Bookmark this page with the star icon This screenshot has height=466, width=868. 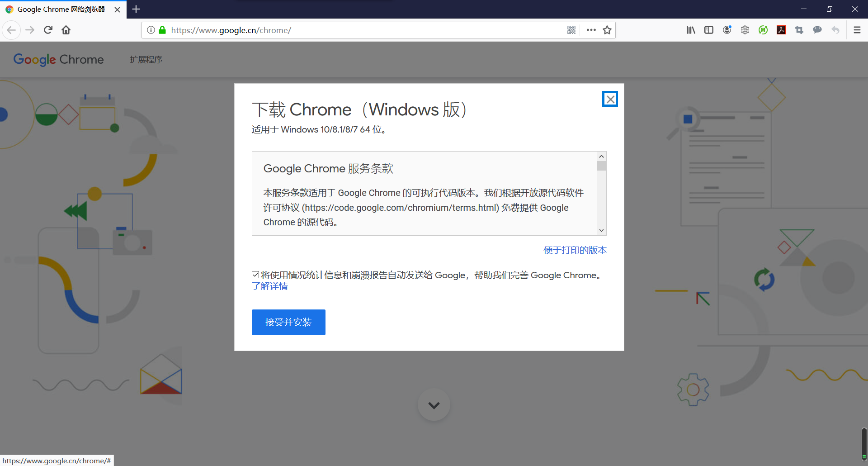(x=607, y=30)
